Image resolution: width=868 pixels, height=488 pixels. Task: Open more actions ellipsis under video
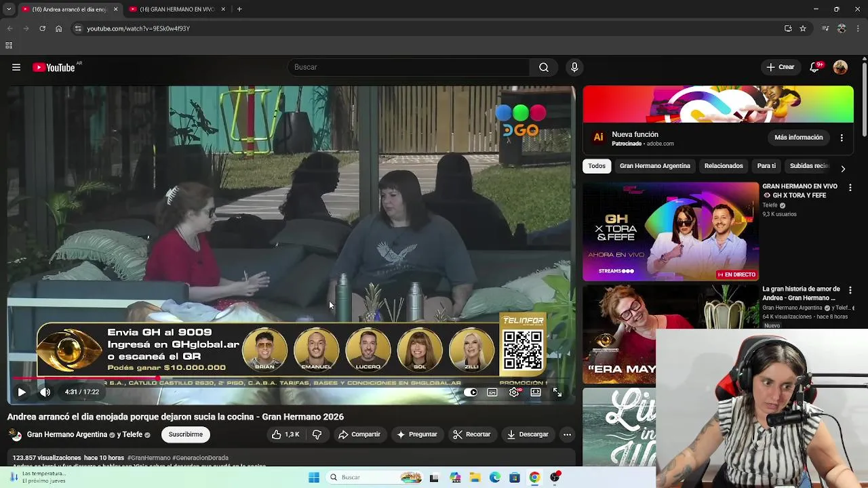(x=567, y=434)
